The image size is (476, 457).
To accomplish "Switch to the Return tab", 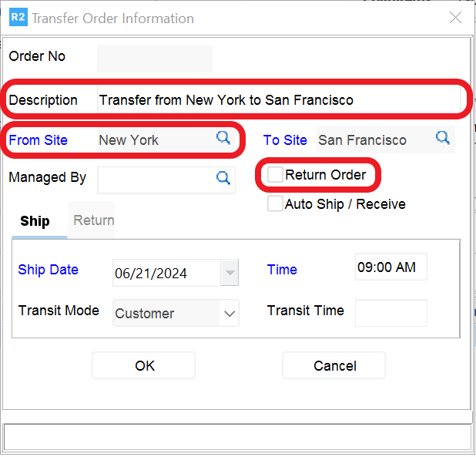I will 94,220.
